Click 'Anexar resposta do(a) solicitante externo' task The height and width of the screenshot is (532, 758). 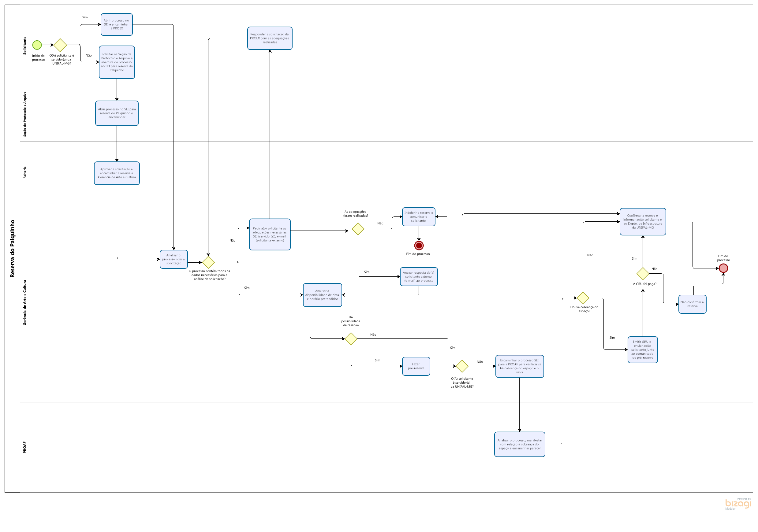point(419,277)
